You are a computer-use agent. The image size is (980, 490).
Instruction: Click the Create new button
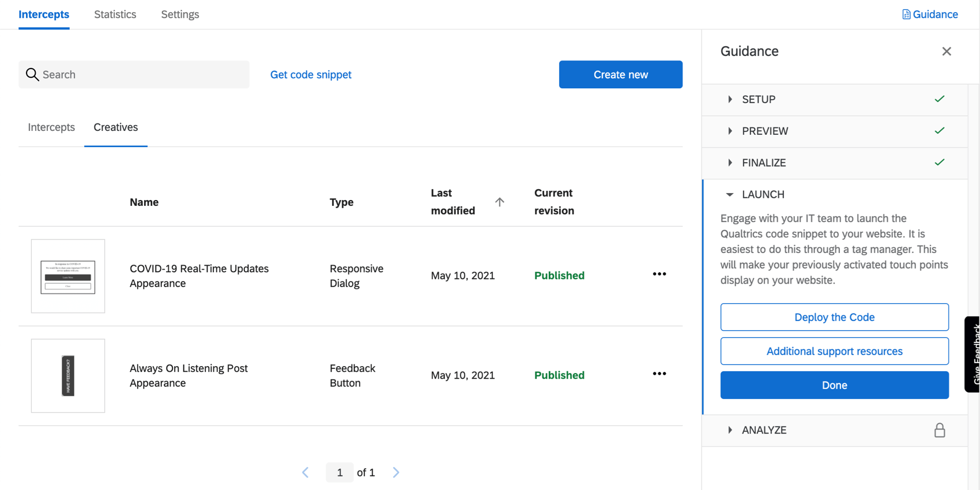[620, 74]
